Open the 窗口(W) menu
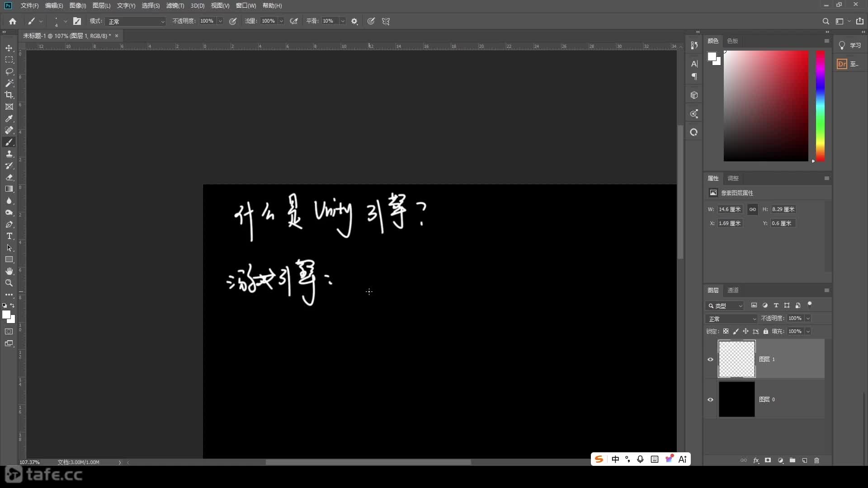 coord(246,5)
